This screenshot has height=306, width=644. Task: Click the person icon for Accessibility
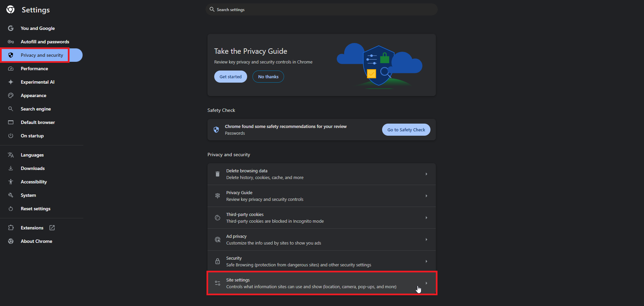[x=11, y=182]
